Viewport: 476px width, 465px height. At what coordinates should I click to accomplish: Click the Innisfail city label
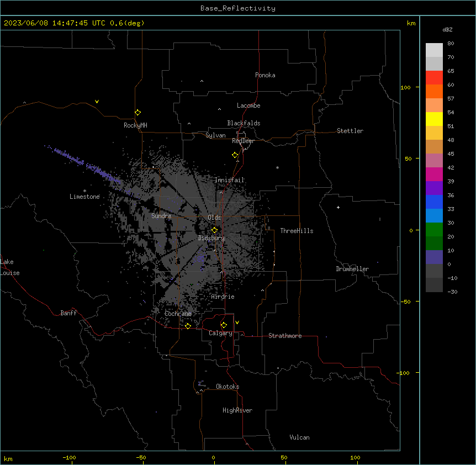[230, 180]
